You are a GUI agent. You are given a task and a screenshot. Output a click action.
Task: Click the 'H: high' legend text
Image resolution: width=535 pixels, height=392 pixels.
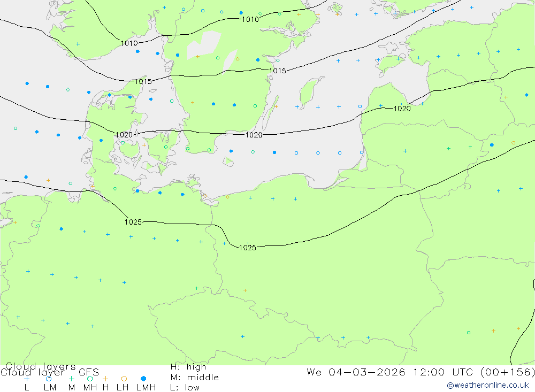pyautogui.click(x=188, y=367)
